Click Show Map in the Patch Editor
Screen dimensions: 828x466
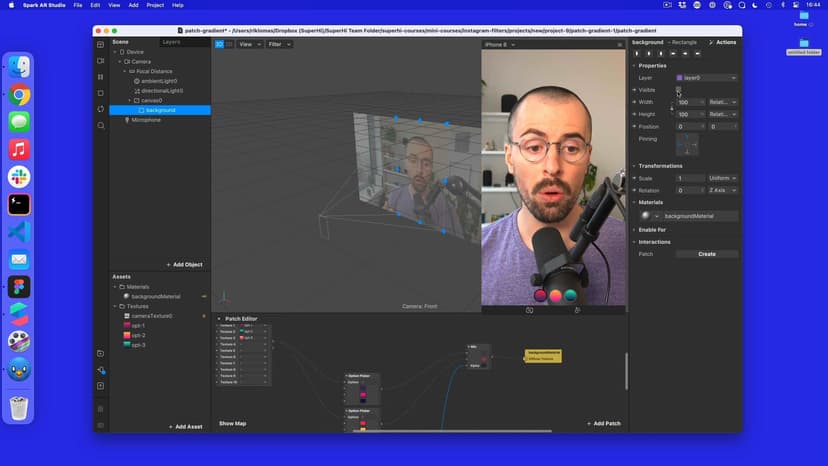[x=232, y=424]
